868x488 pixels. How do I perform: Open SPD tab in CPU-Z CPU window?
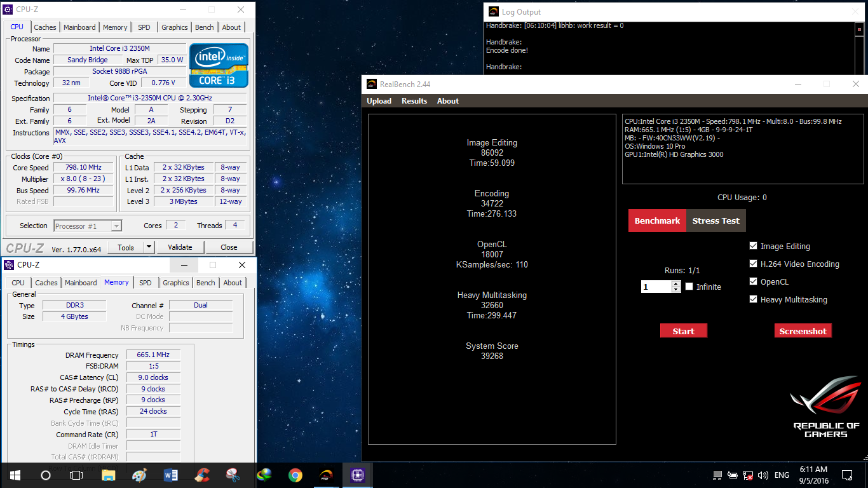pos(144,27)
